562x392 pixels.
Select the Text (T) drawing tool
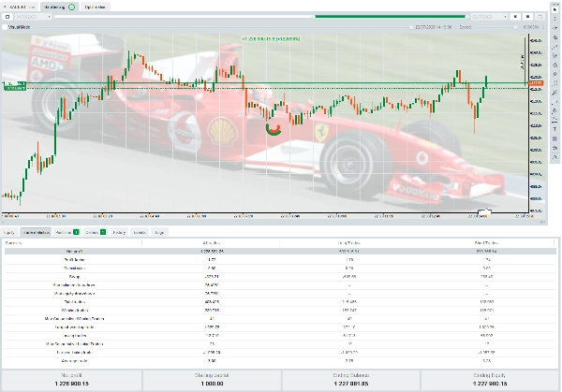click(555, 129)
